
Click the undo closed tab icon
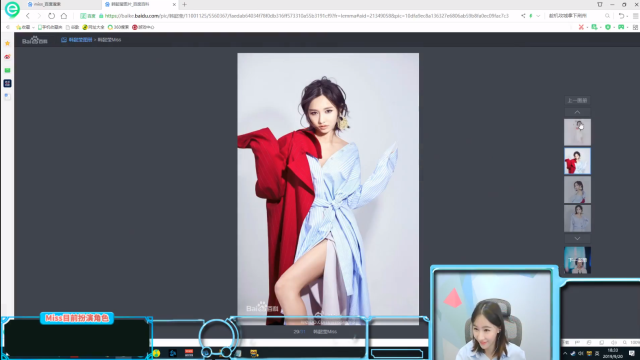(x=621, y=16)
